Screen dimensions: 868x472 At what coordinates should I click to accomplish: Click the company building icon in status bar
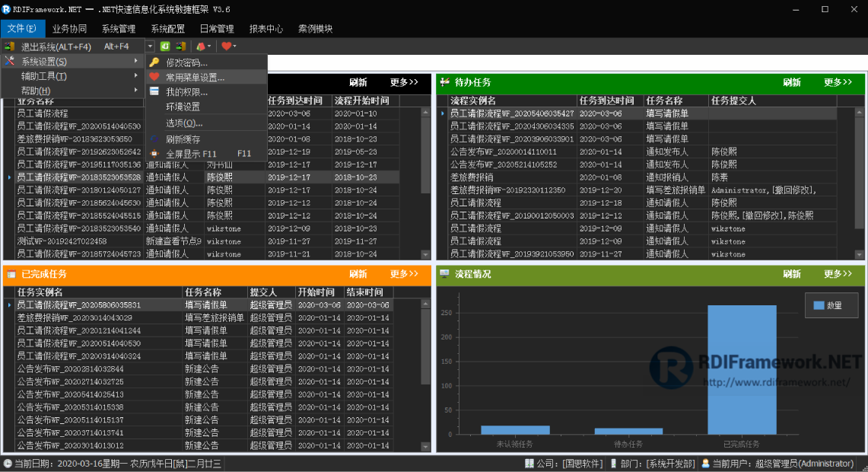coord(529,463)
